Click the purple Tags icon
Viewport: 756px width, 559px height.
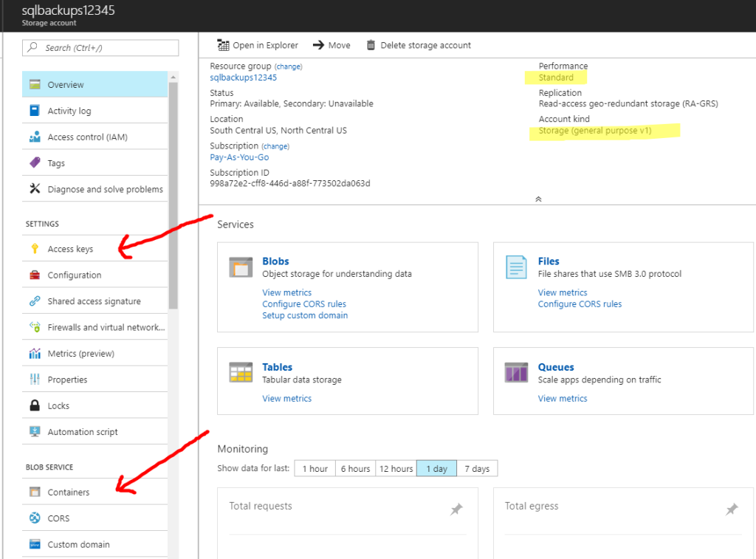(x=35, y=162)
